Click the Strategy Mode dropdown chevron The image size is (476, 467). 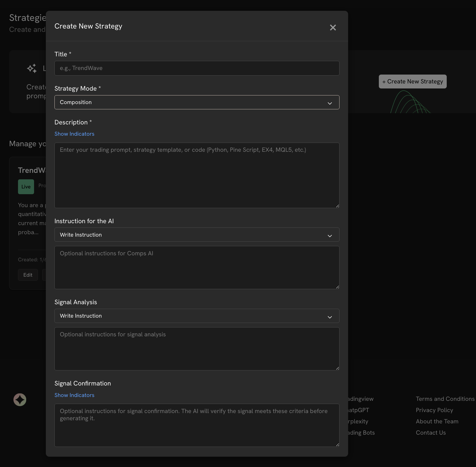(330, 103)
